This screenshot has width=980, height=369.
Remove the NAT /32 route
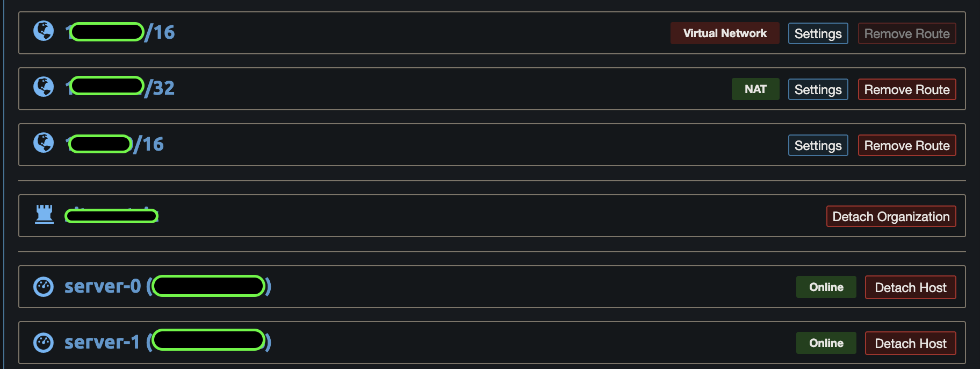(906, 89)
